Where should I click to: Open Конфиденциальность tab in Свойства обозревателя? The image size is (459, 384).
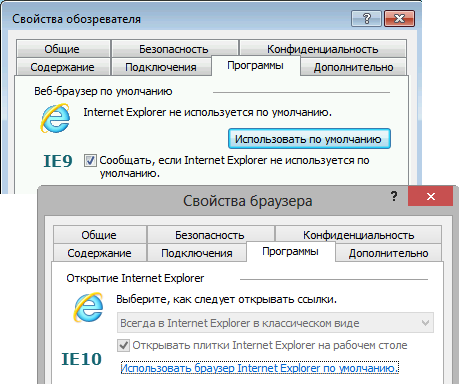click(323, 49)
